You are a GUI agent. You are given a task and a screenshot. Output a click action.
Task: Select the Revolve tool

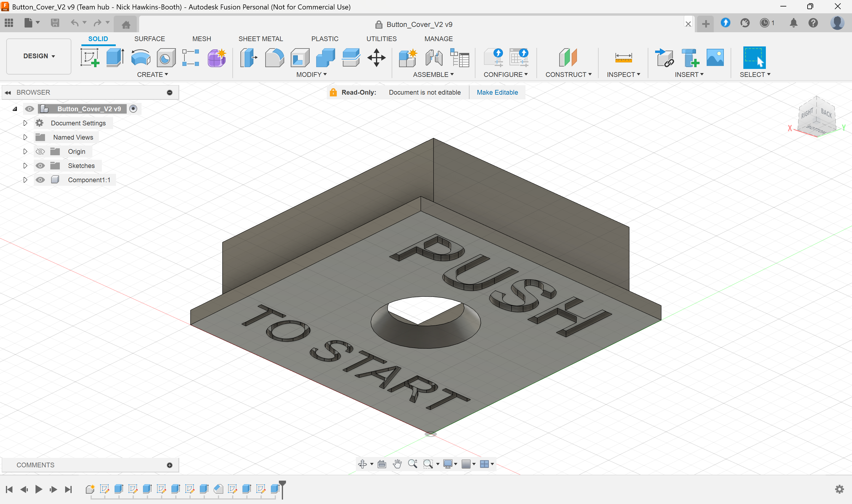coord(140,57)
